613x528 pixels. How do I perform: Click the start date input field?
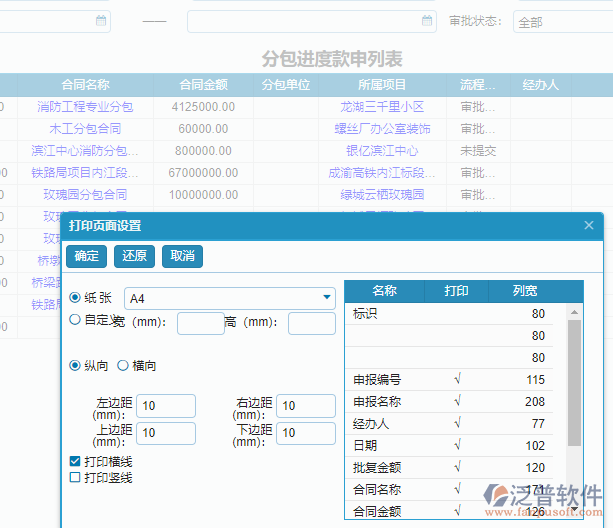click(x=55, y=21)
